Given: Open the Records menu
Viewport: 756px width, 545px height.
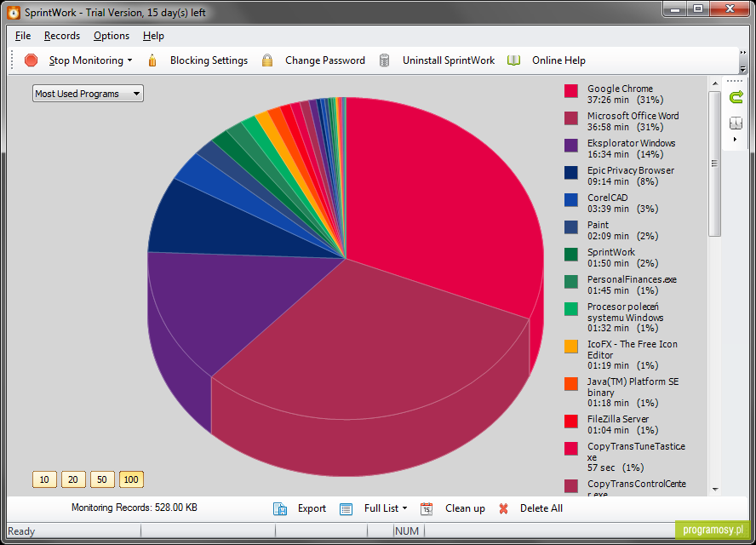Looking at the screenshot, I should click(x=61, y=36).
